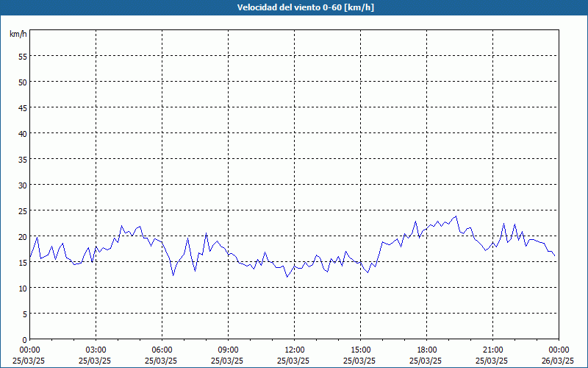Click the y-axis value 45
588x368 pixels.
[23, 107]
